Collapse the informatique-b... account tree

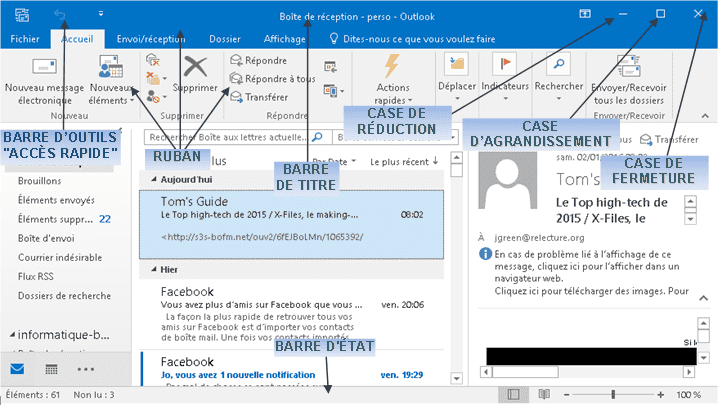(12, 335)
